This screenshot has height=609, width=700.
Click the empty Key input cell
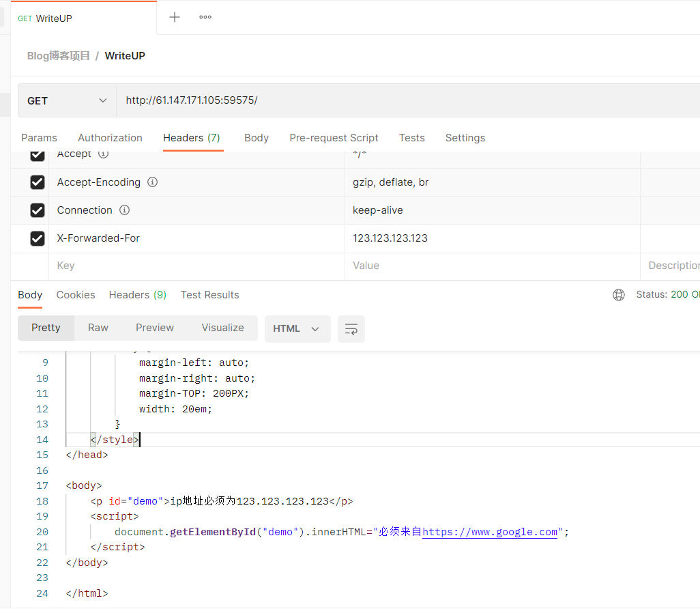coord(196,266)
